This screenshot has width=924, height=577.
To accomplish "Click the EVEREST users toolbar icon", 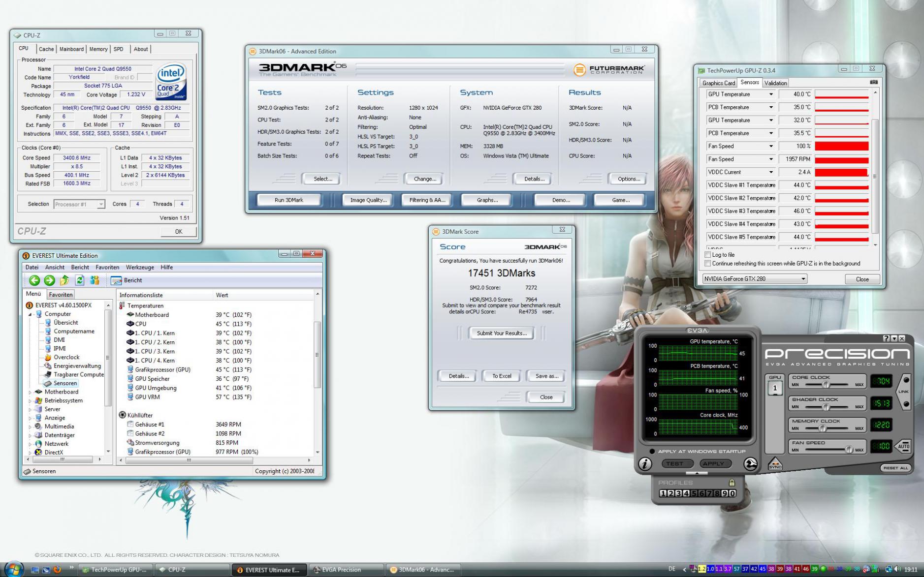I will coord(95,280).
